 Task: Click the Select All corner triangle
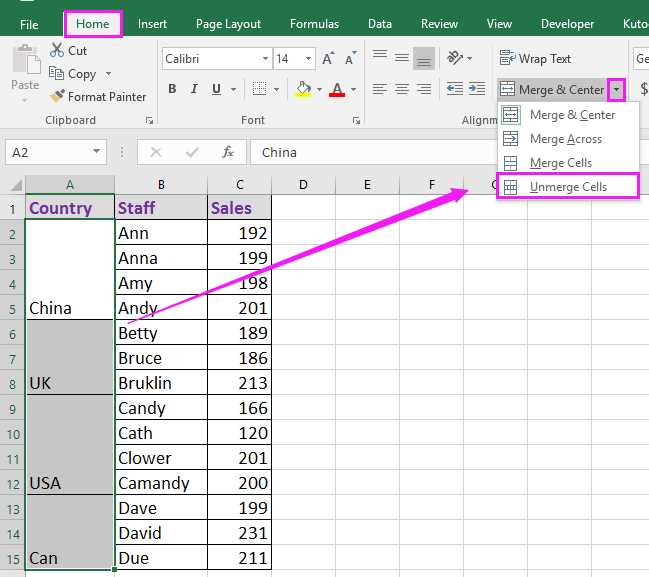coord(16,185)
